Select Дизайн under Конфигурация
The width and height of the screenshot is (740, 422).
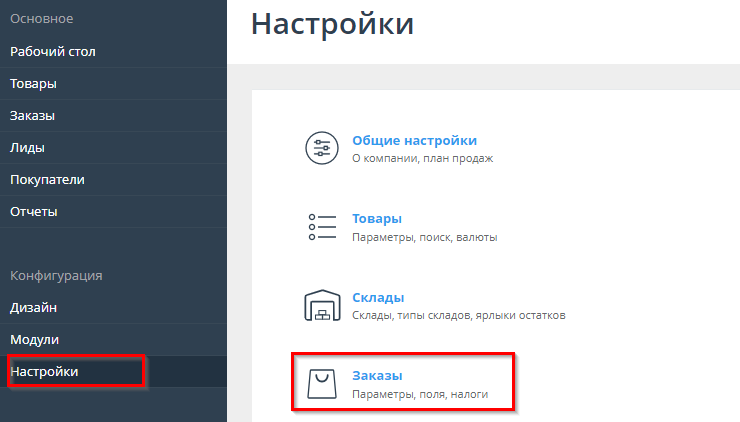(x=33, y=307)
